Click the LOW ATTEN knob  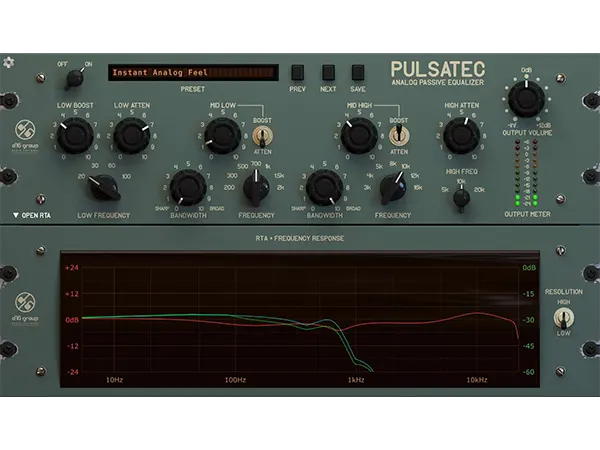click(132, 135)
